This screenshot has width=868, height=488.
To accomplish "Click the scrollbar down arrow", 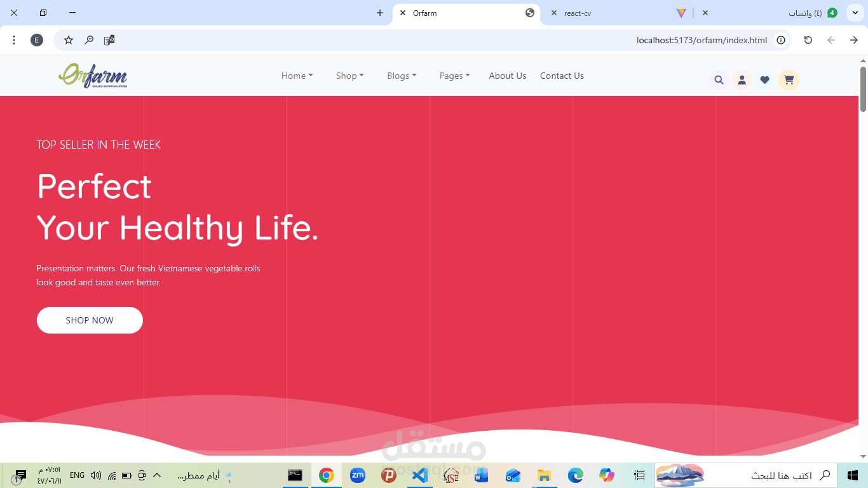I will 863,456.
